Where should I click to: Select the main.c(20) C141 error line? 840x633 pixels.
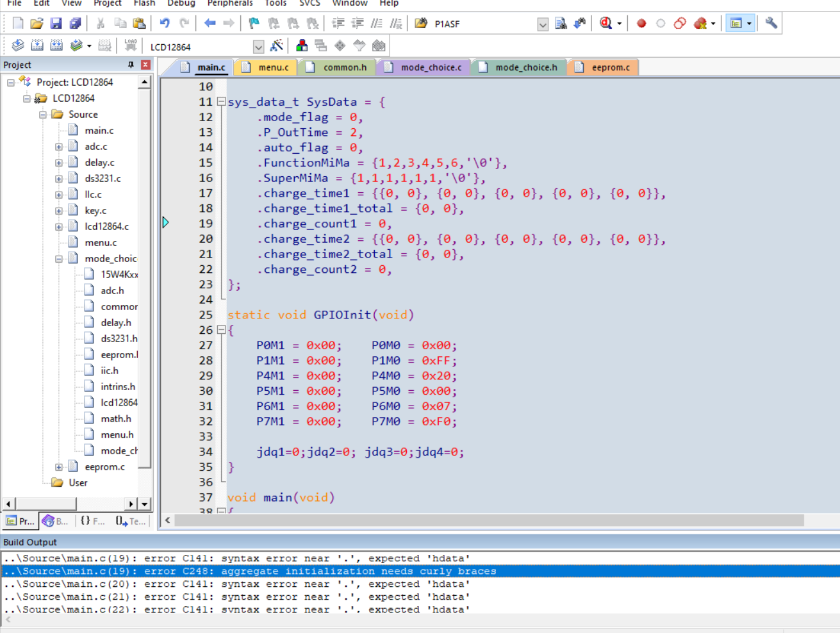pos(420,584)
